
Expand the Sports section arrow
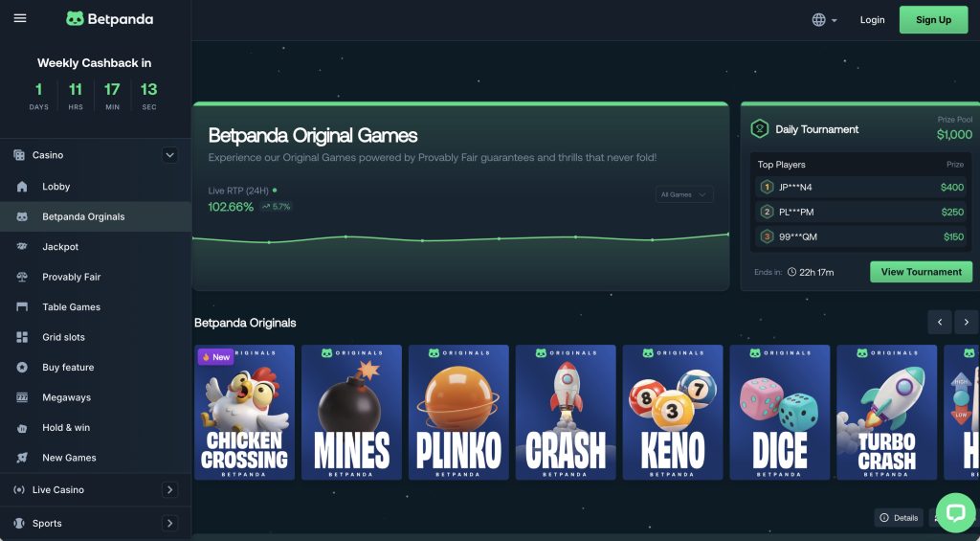tap(169, 523)
